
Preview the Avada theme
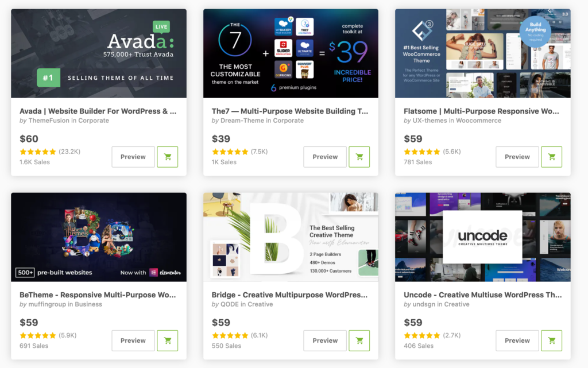[133, 157]
